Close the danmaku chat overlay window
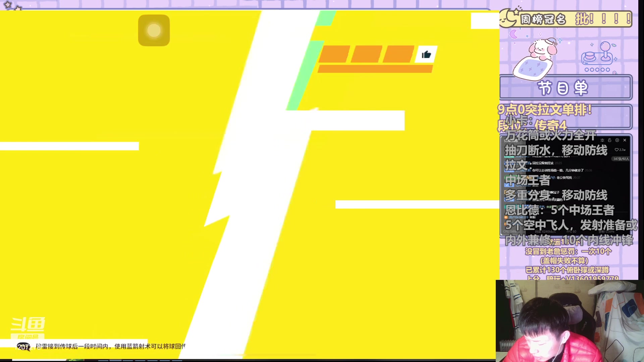This screenshot has height=362, width=644. tap(625, 140)
